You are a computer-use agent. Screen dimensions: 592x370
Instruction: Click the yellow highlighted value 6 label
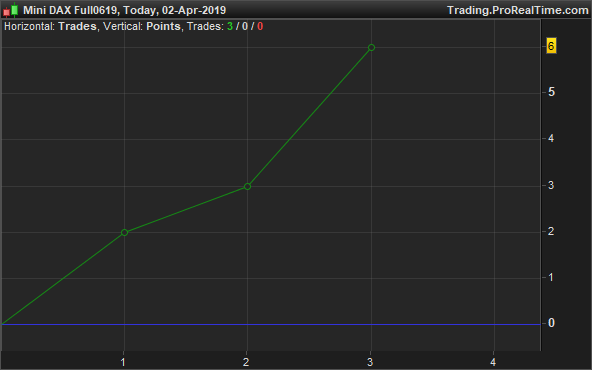pyautogui.click(x=551, y=46)
